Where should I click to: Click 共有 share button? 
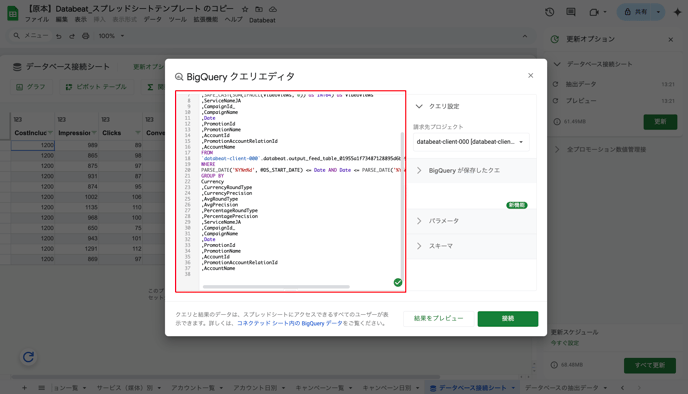click(636, 12)
